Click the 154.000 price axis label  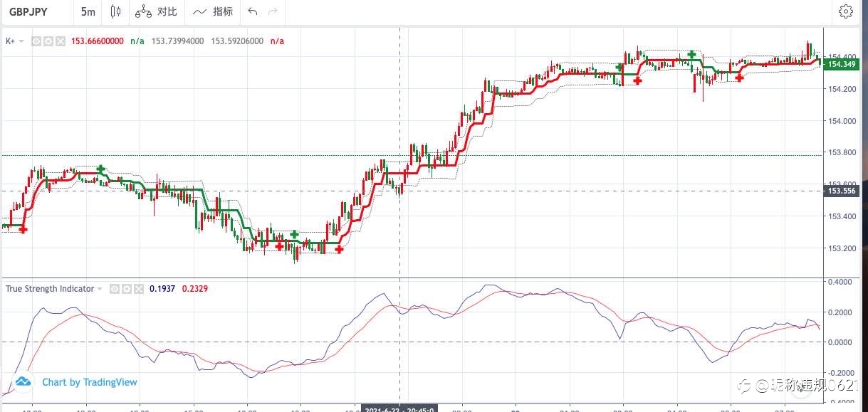coord(840,121)
